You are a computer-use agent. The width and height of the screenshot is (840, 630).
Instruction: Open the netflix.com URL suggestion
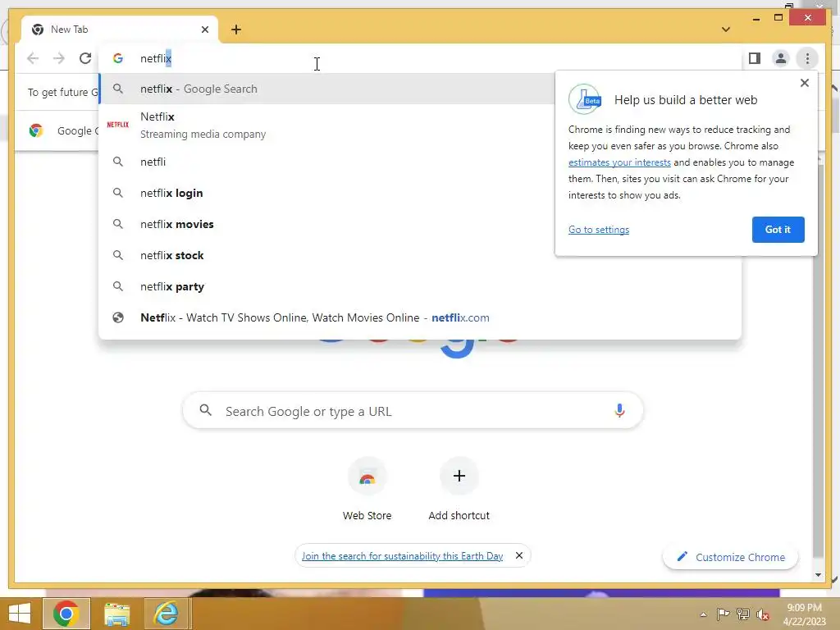click(421, 317)
